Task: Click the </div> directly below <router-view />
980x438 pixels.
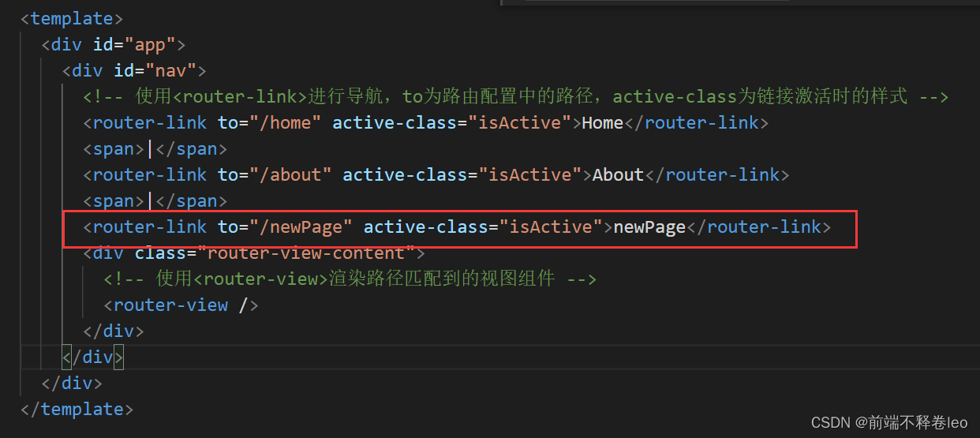Action: pyautogui.click(x=114, y=331)
